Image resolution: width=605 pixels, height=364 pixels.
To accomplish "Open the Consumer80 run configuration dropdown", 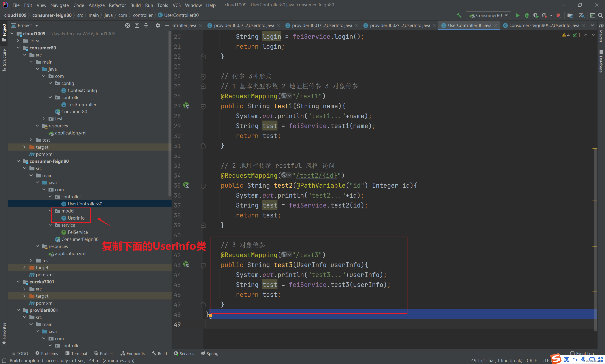I will click(488, 15).
